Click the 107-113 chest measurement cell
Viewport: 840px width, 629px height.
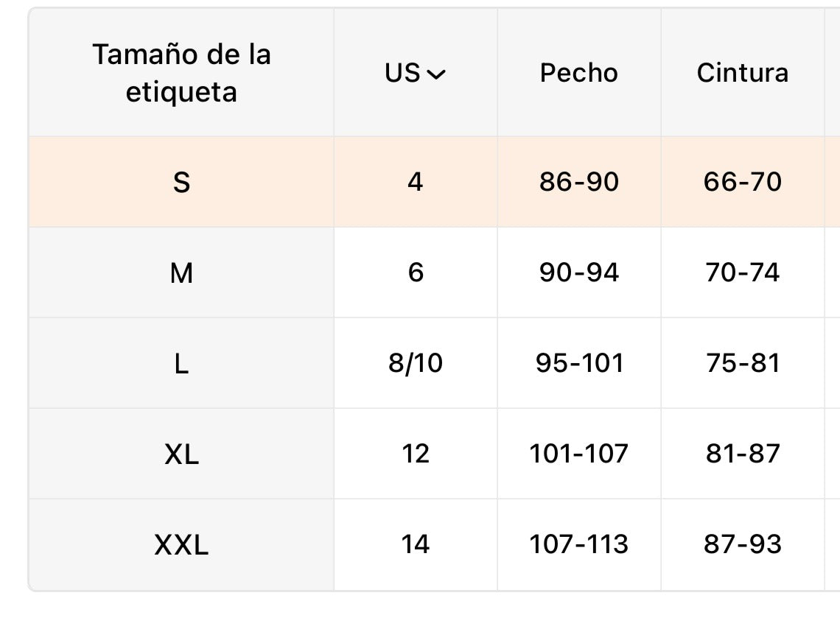[579, 545]
